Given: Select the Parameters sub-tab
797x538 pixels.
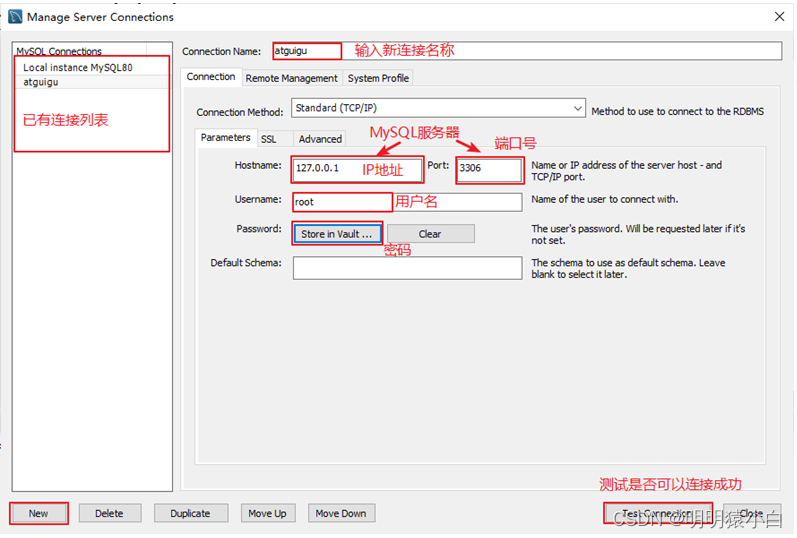Looking at the screenshot, I should click(225, 138).
